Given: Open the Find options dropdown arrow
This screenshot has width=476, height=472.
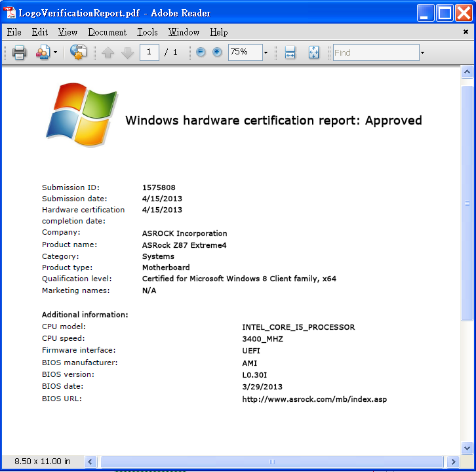Looking at the screenshot, I should click(422, 53).
